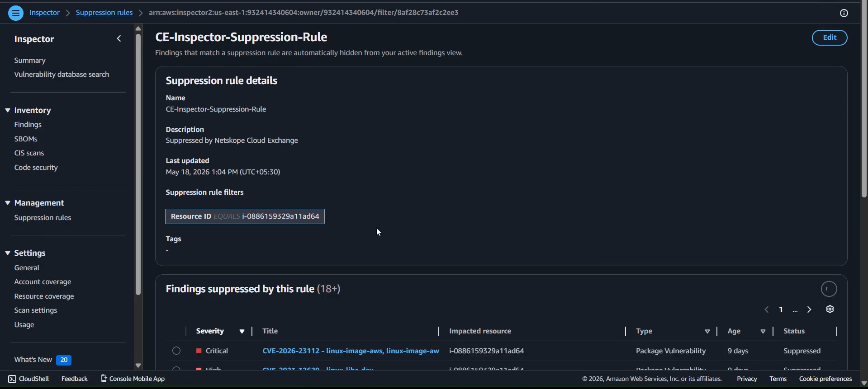Click the Name value 'CE-Inspector-Suppression-Rule'
Screen dimensions: 868x389
tap(216, 109)
